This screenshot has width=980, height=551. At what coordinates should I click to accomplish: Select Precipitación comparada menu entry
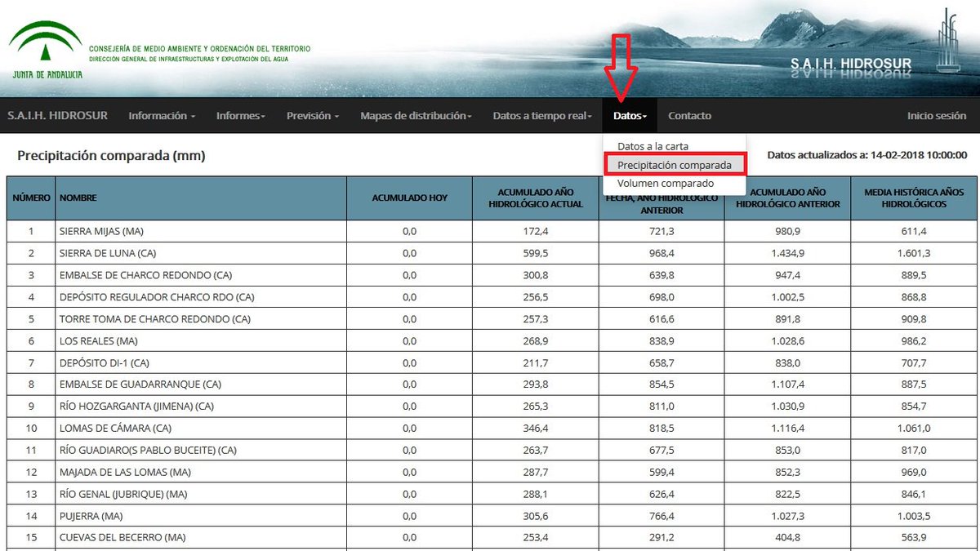[x=675, y=165]
